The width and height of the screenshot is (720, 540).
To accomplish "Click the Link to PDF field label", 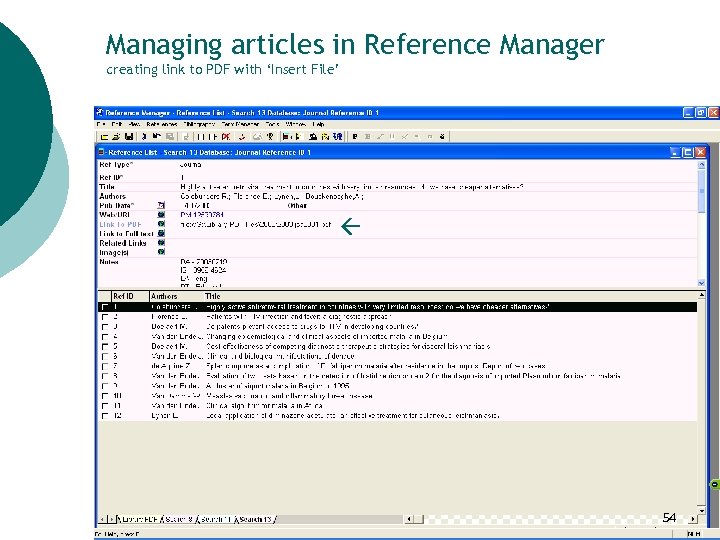I will 120,224.
